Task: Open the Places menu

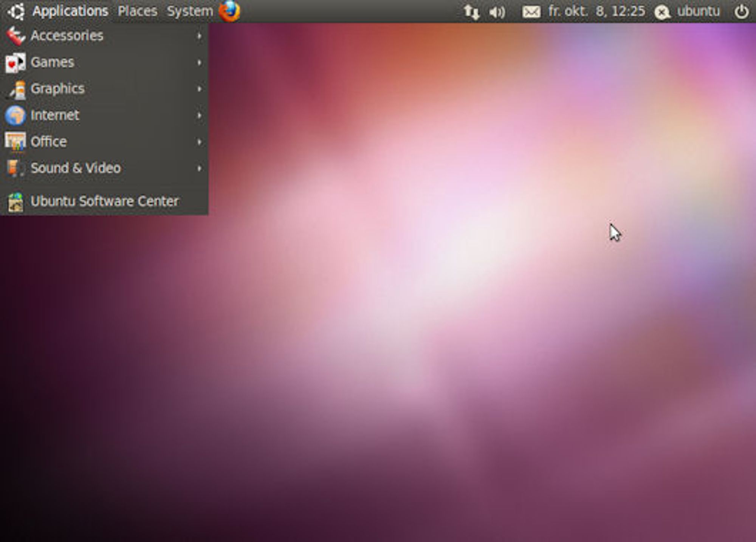Action: click(x=137, y=11)
